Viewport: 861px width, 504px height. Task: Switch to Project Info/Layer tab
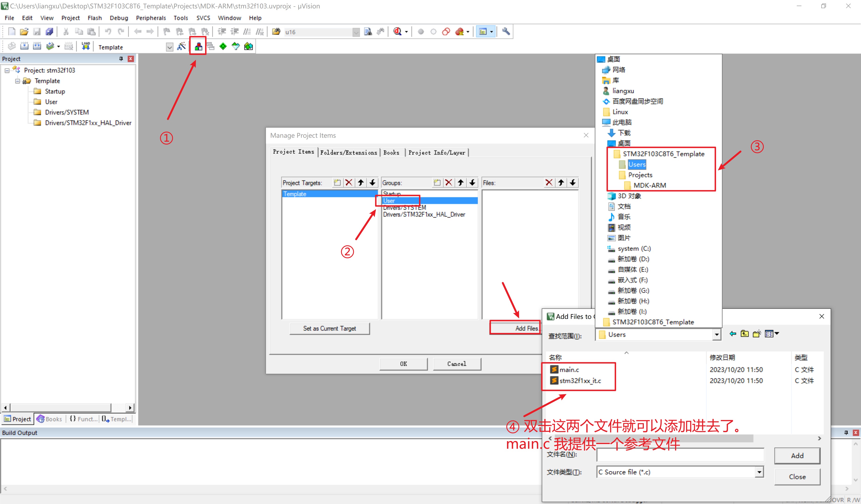coord(437,152)
